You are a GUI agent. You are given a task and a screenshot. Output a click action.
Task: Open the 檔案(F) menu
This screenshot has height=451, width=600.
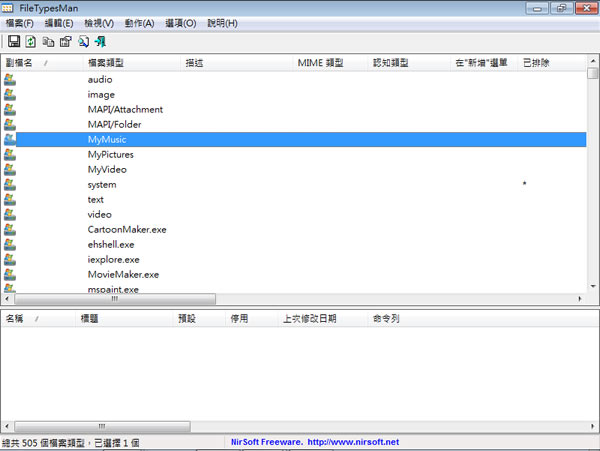[20, 23]
